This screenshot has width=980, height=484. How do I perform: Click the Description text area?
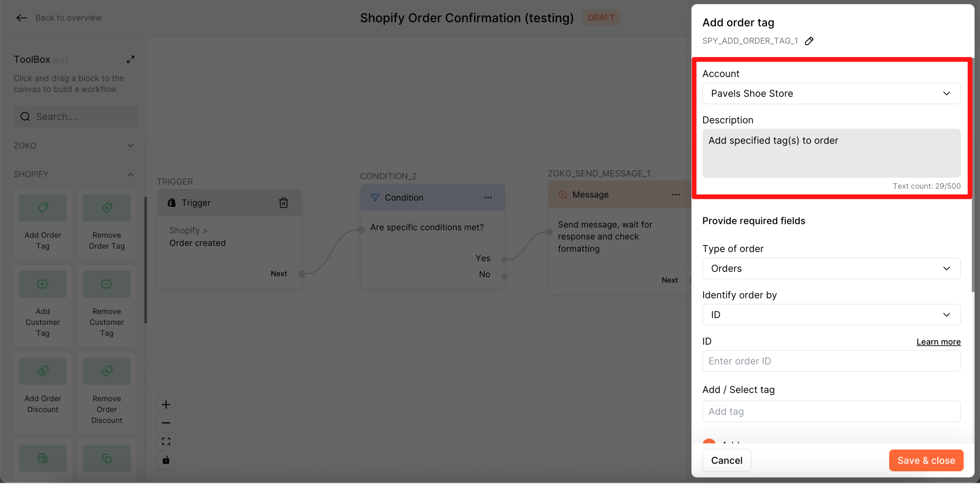pos(831,153)
